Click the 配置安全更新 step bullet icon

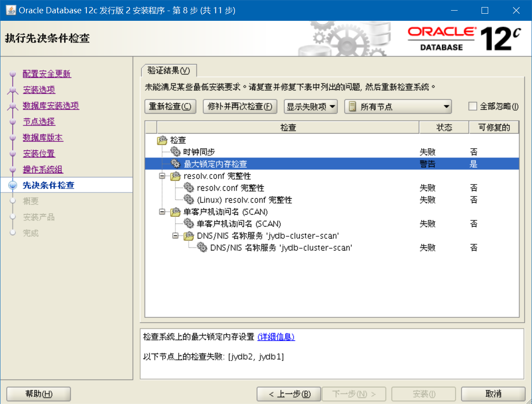(x=13, y=74)
